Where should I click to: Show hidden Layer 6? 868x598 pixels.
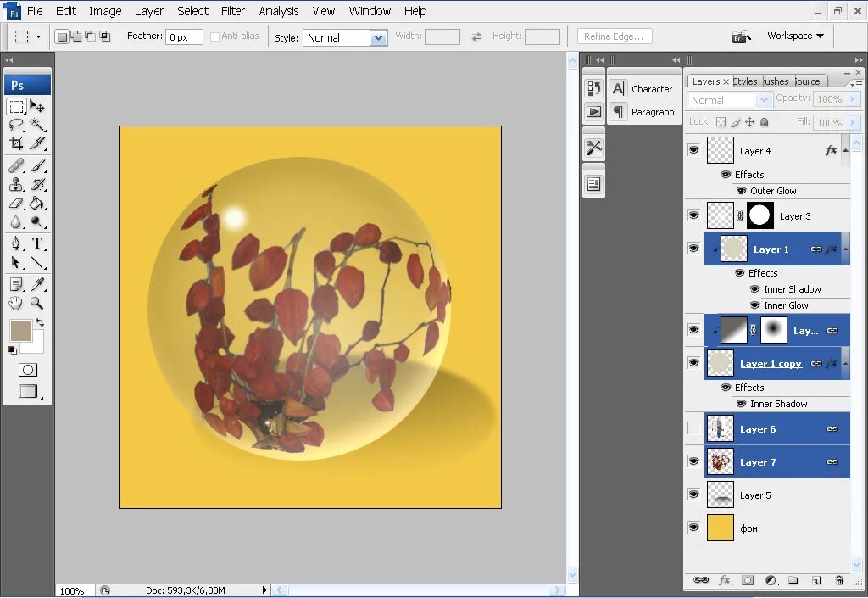693,428
